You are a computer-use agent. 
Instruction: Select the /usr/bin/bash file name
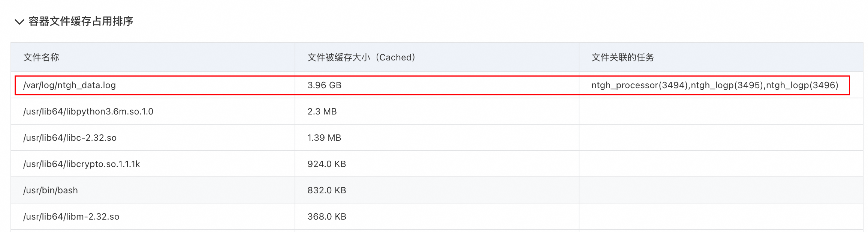point(51,190)
